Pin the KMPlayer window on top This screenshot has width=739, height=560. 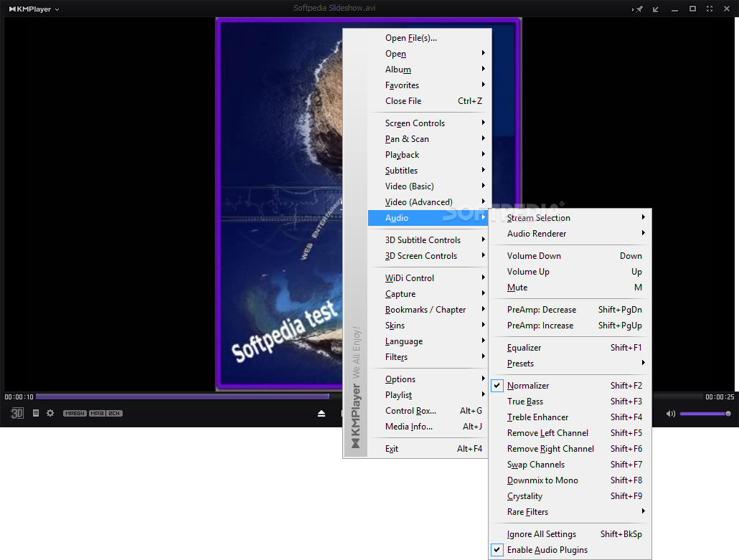point(638,9)
